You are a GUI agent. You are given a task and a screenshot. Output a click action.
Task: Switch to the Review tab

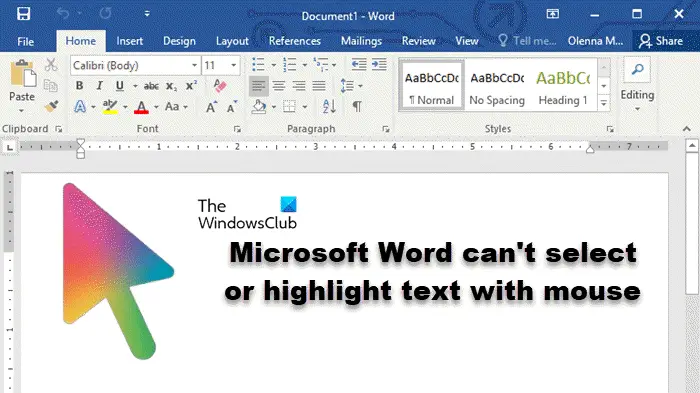click(x=418, y=41)
